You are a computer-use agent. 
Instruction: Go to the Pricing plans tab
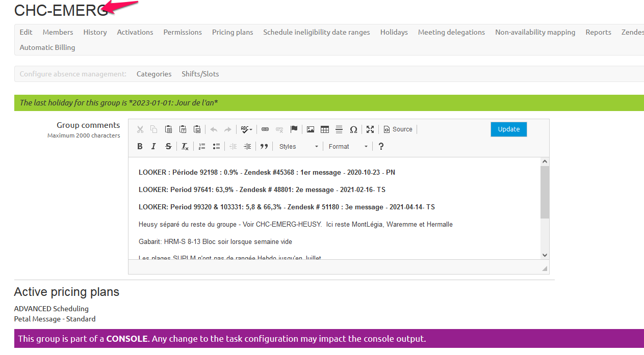(x=233, y=32)
